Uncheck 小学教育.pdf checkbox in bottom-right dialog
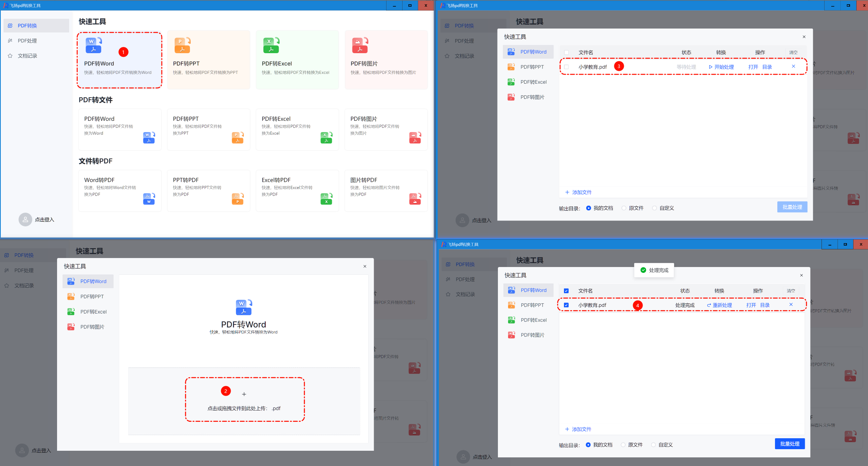The height and width of the screenshot is (466, 868). [566, 305]
